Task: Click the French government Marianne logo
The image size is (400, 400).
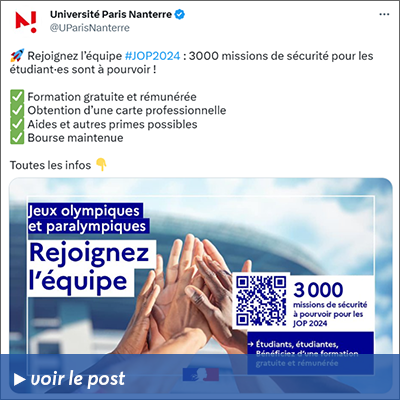Action: click(x=201, y=374)
